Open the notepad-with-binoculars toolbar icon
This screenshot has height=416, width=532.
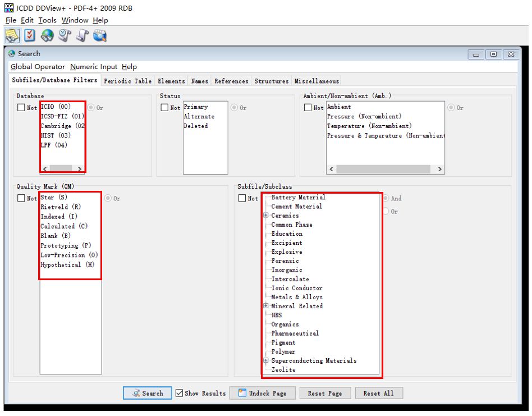pos(12,35)
